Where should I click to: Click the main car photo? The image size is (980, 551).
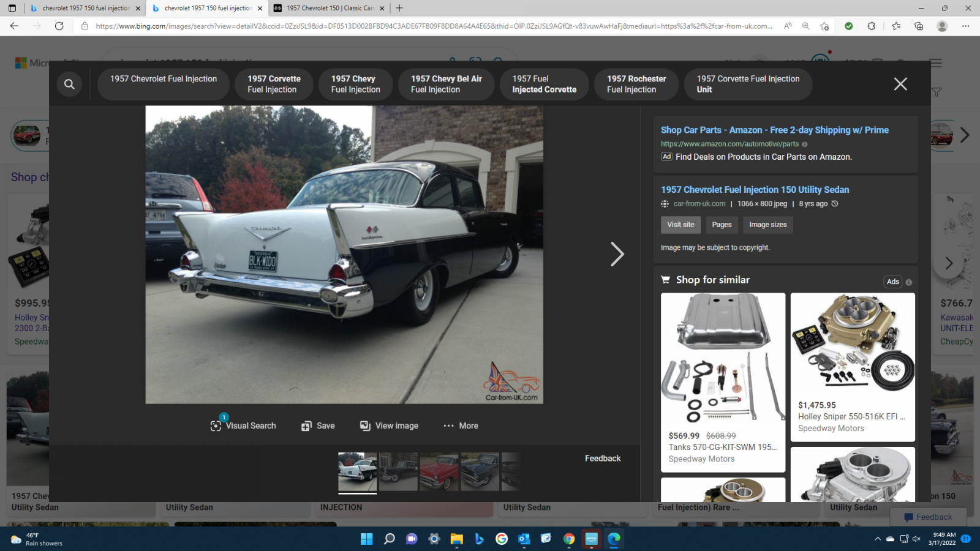pyautogui.click(x=344, y=255)
